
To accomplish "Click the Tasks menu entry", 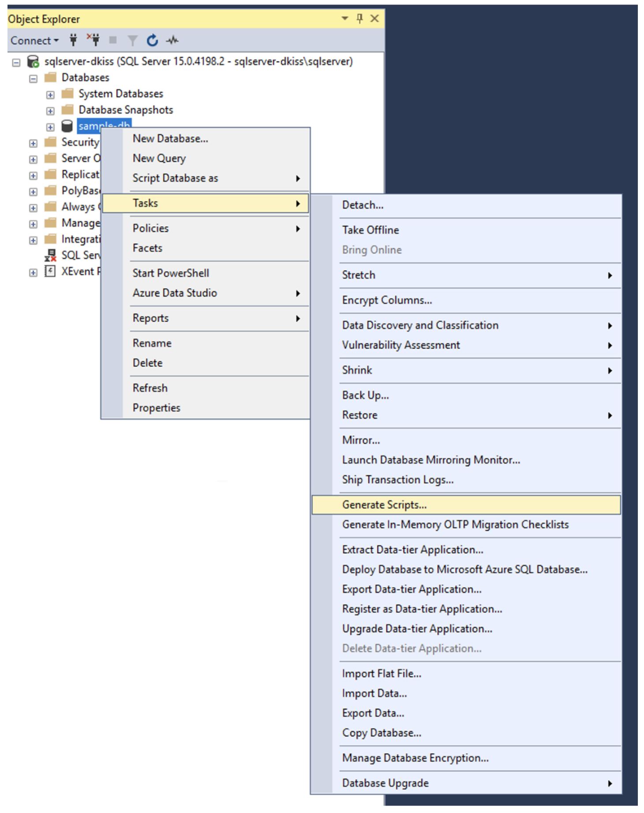I will 206,203.
